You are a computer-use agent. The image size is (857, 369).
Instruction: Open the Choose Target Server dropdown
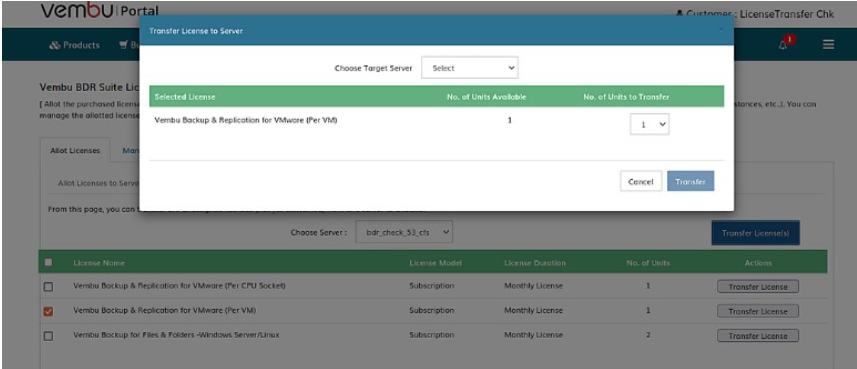point(469,68)
